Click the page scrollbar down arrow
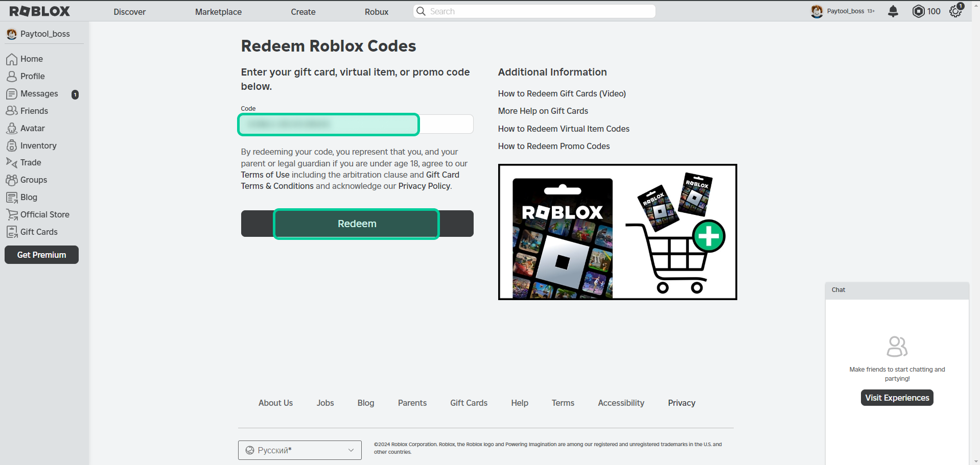Image resolution: width=980 pixels, height=465 pixels. 976,461
